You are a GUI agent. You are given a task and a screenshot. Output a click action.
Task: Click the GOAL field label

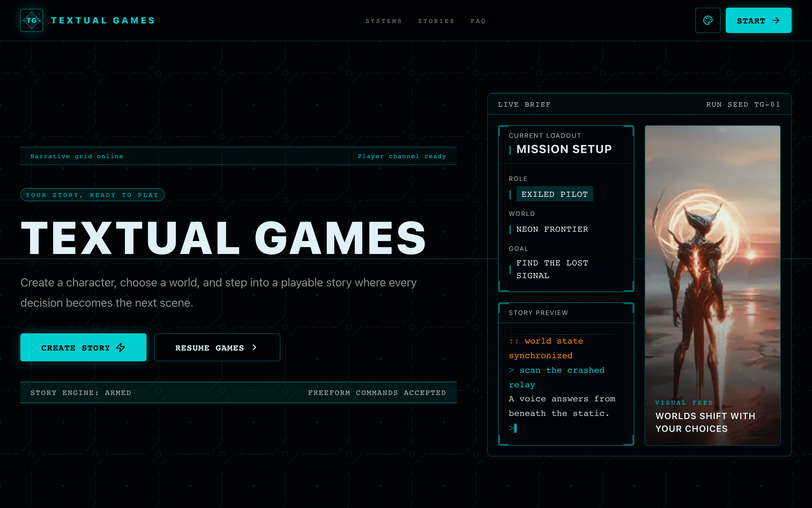coord(518,249)
